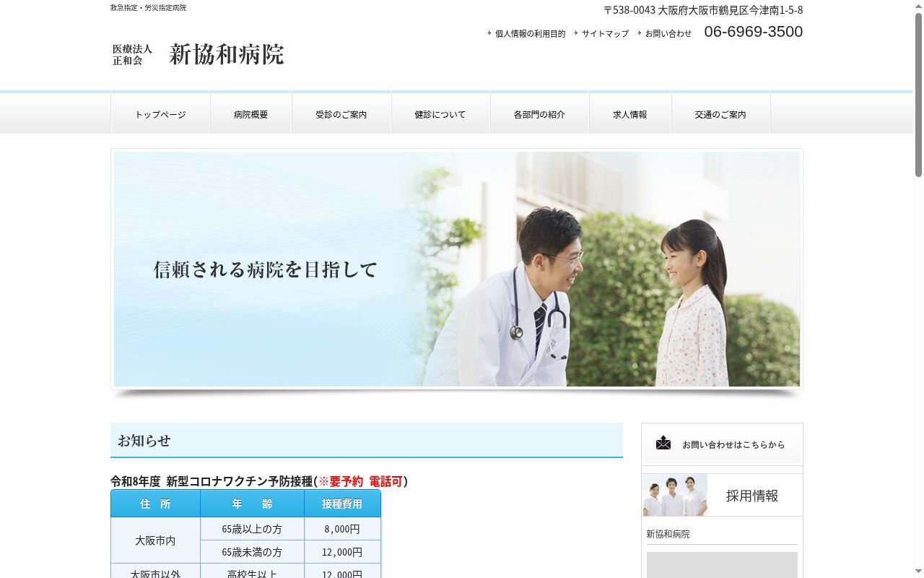Screen dimensions: 924x578
Task: Click the お問い合わせ header link
Action: click(x=668, y=33)
